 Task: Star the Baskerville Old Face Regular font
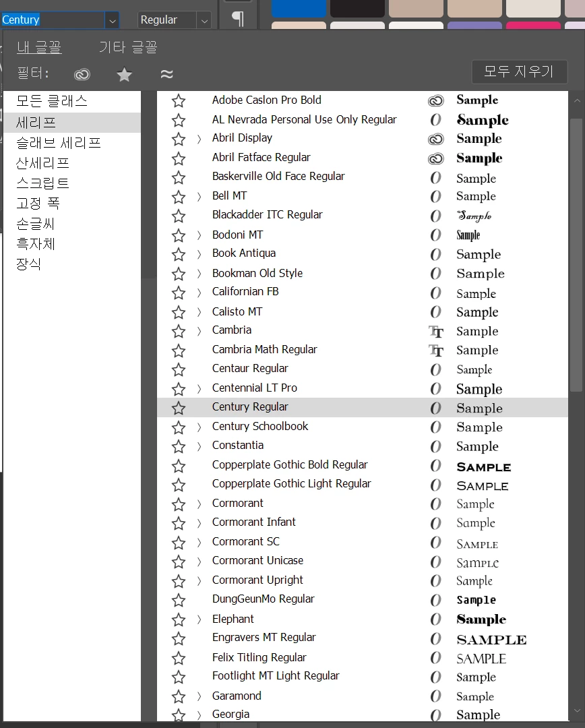(179, 178)
